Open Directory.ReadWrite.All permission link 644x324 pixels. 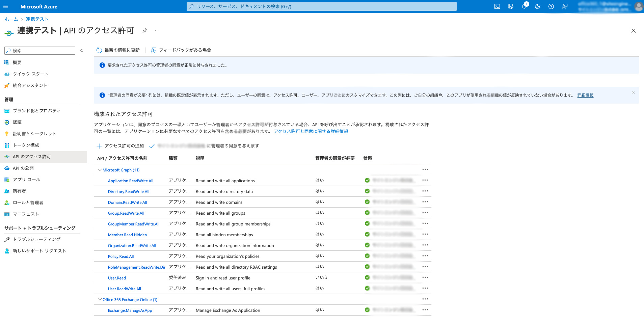tap(129, 192)
